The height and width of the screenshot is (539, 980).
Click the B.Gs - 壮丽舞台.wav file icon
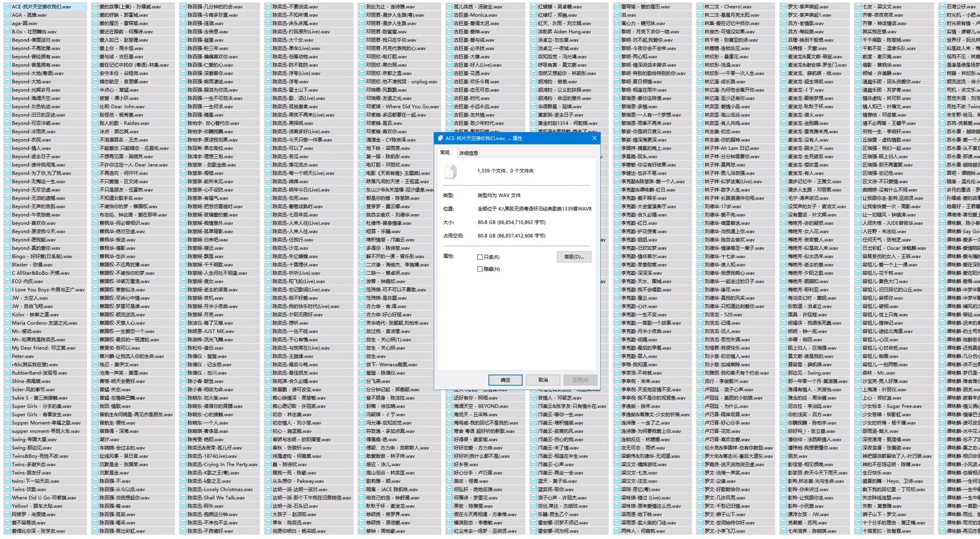(8, 32)
